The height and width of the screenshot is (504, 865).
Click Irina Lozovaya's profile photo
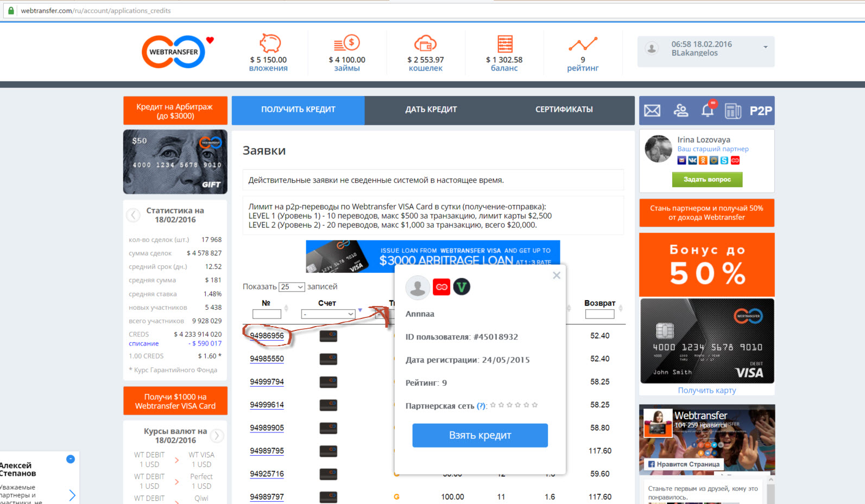pyautogui.click(x=659, y=149)
